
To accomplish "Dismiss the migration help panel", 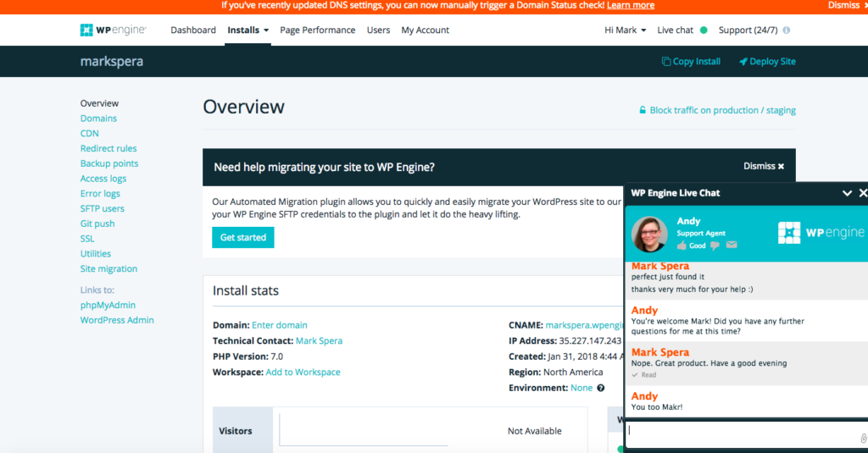I will pos(764,166).
